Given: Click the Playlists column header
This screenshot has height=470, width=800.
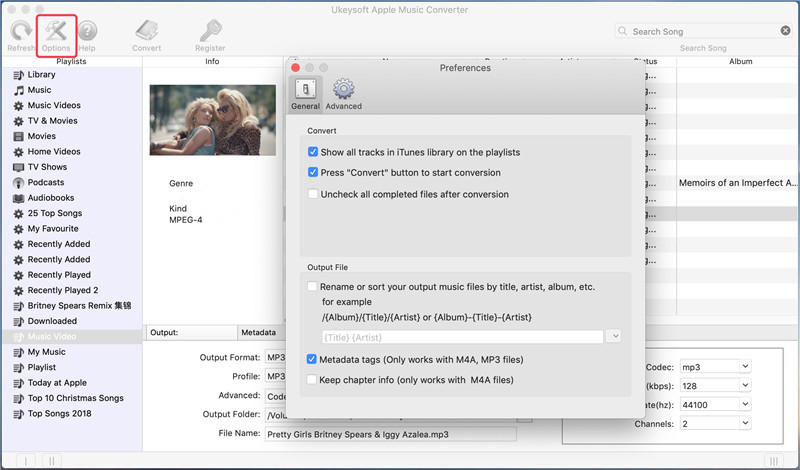Looking at the screenshot, I should (71, 61).
